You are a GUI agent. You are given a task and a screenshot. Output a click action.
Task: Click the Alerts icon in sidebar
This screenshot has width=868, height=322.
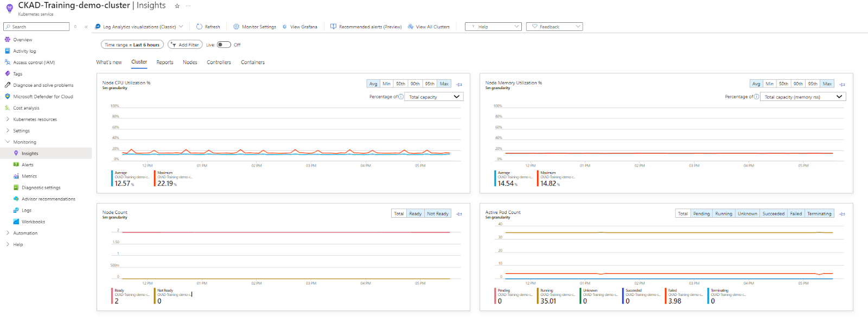click(16, 165)
